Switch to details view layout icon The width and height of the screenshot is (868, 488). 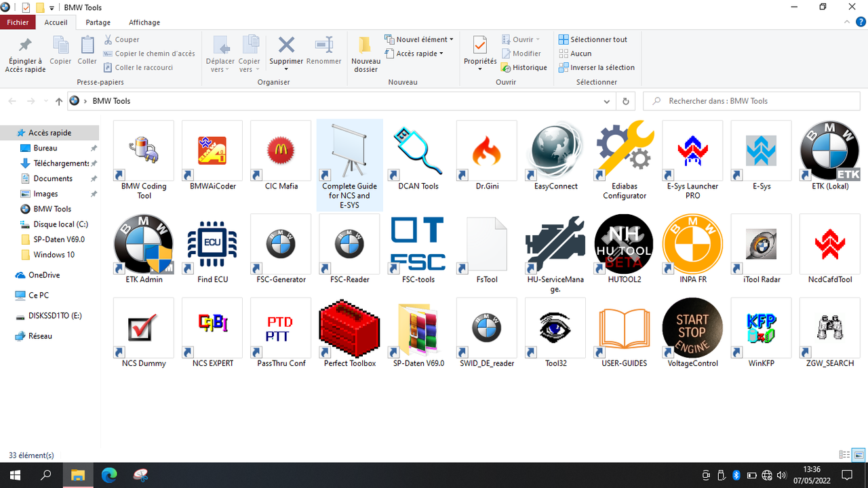tap(844, 455)
